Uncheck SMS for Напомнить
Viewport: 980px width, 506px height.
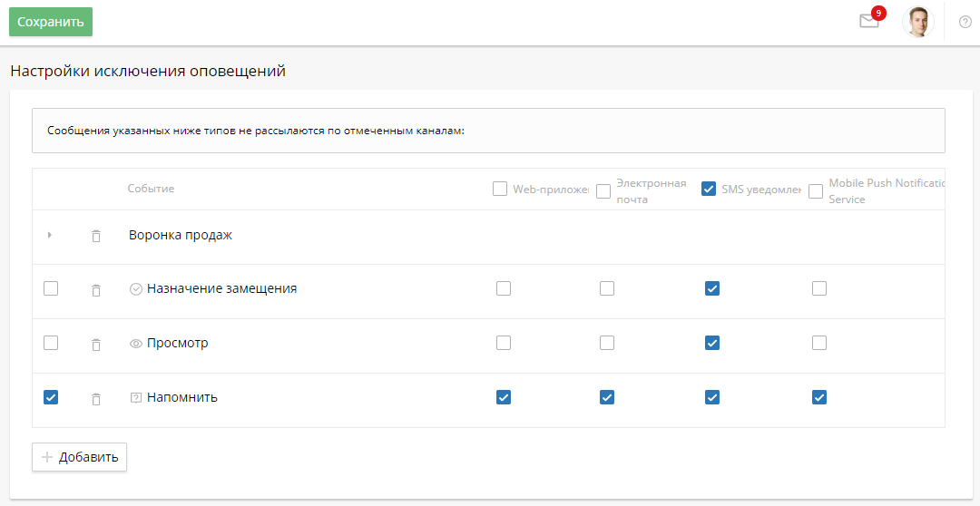coord(712,396)
